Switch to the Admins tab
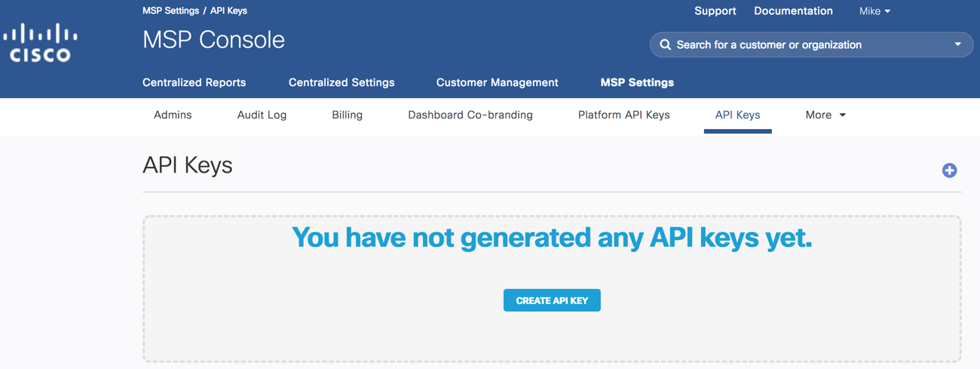 coord(173,115)
